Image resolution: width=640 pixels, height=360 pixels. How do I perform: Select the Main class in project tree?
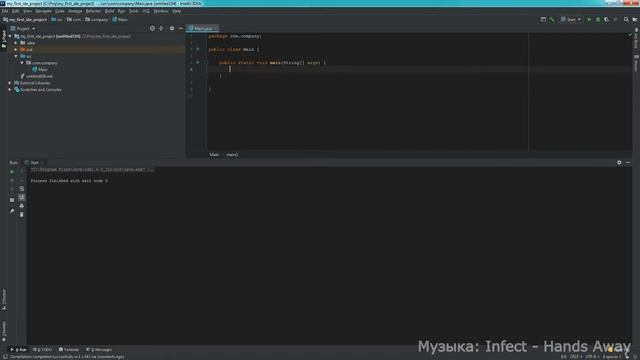click(40, 70)
